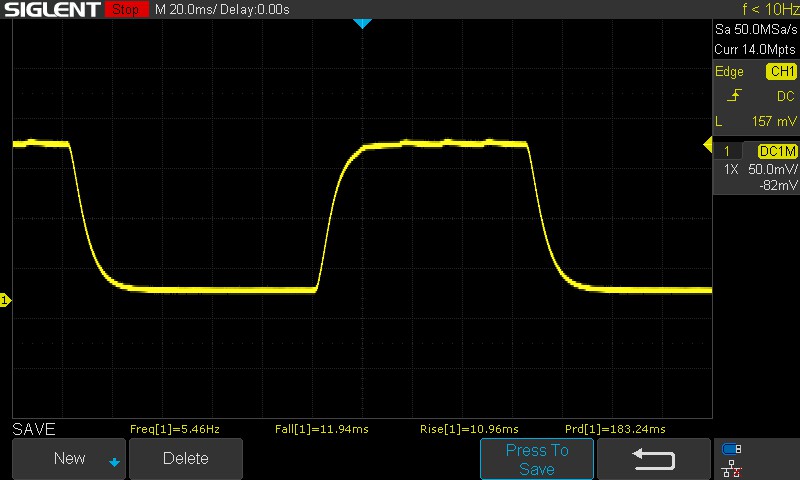Click the SIGLENT logo
Viewport: 800px width, 480px height.
(52, 9)
